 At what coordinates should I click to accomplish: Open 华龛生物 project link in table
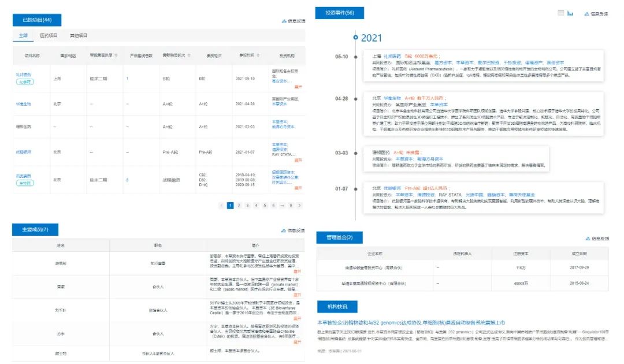point(24,104)
